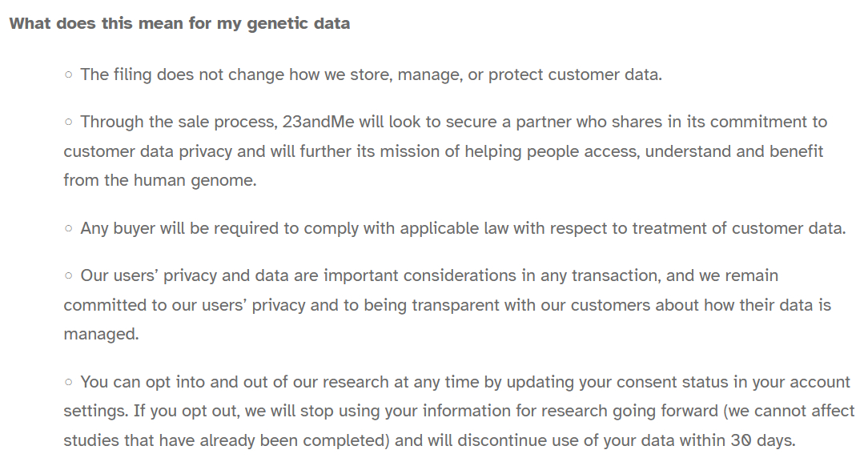Click the word "managed." ending the fourth bullet

click(101, 334)
